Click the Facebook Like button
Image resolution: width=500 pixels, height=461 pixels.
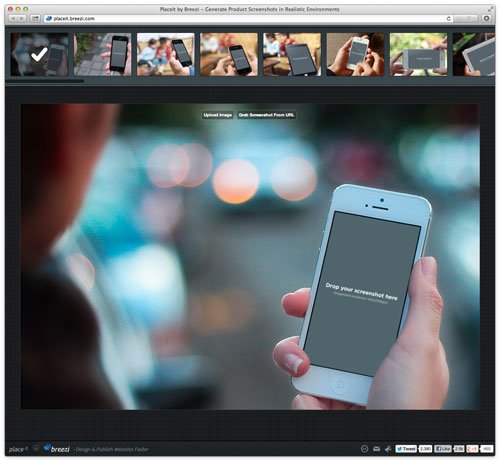443,449
